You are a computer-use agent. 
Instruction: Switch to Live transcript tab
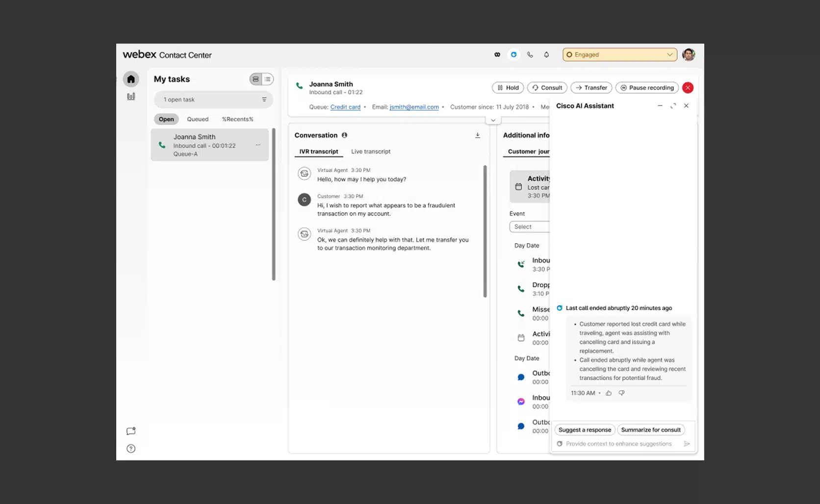tap(371, 151)
